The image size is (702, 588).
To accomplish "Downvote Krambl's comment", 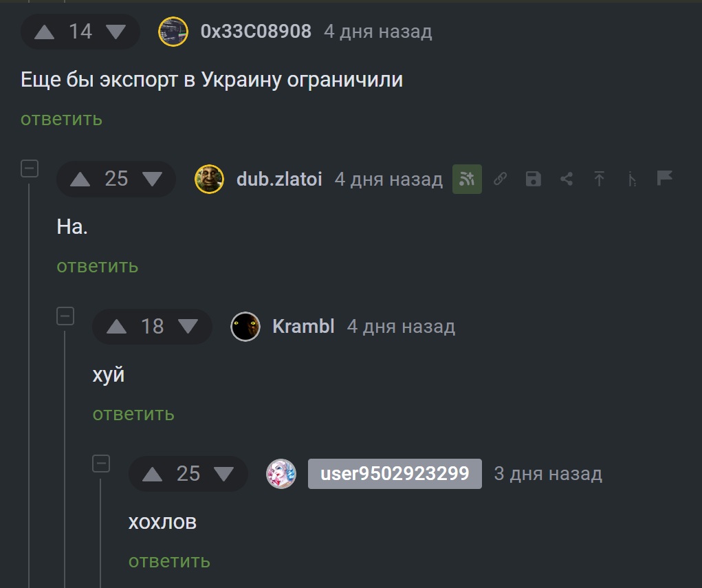I will tap(188, 327).
